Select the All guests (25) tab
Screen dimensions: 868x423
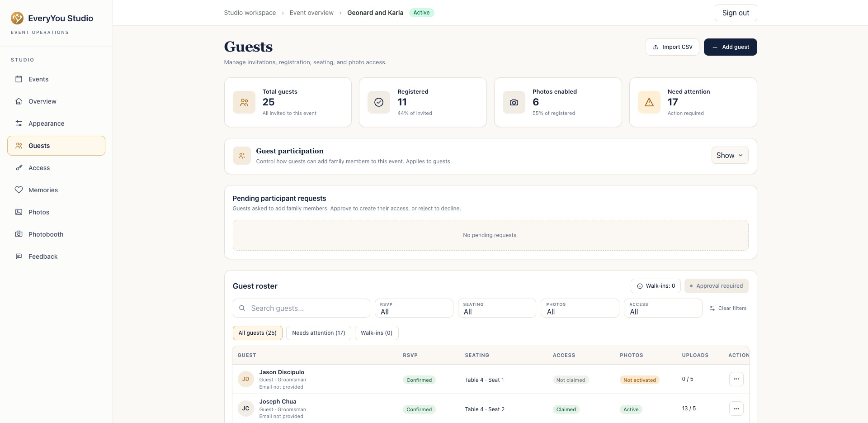258,333
